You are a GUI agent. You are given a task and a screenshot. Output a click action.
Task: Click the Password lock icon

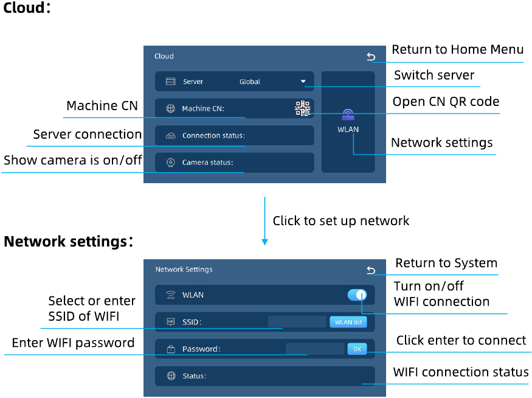click(x=171, y=349)
